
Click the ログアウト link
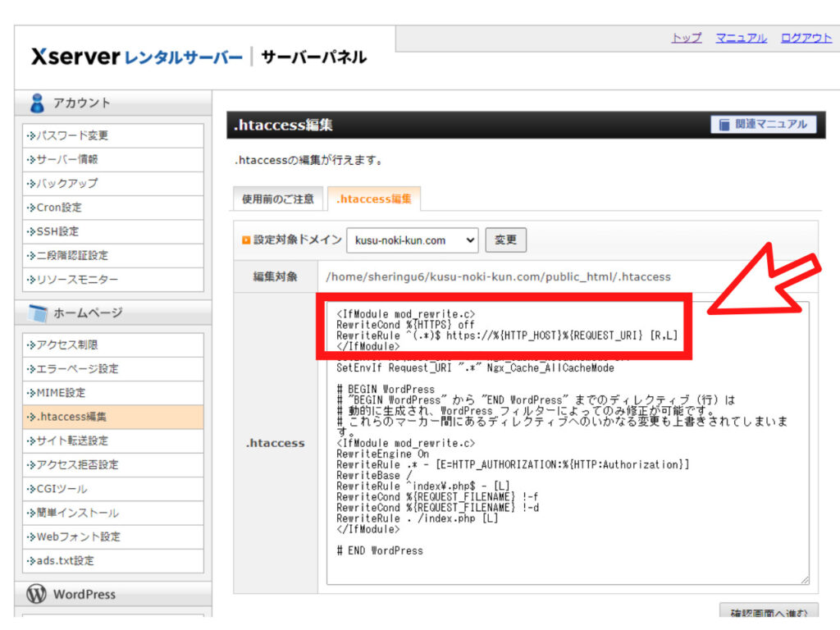[806, 38]
